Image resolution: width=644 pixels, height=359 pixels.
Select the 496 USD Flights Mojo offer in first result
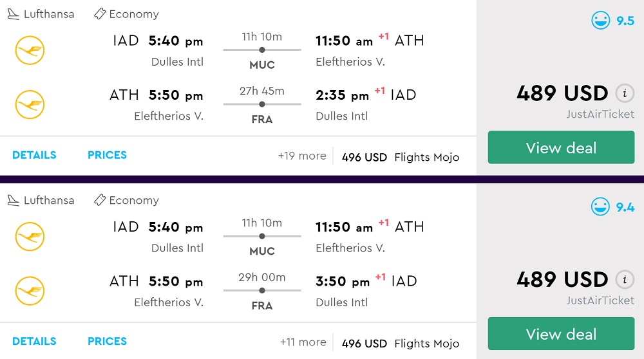[x=400, y=157]
